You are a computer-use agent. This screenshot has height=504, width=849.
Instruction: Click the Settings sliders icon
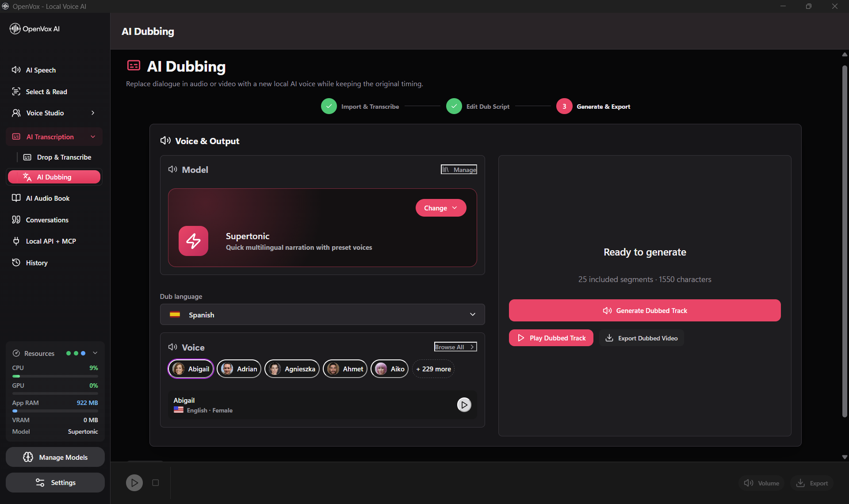click(x=40, y=482)
